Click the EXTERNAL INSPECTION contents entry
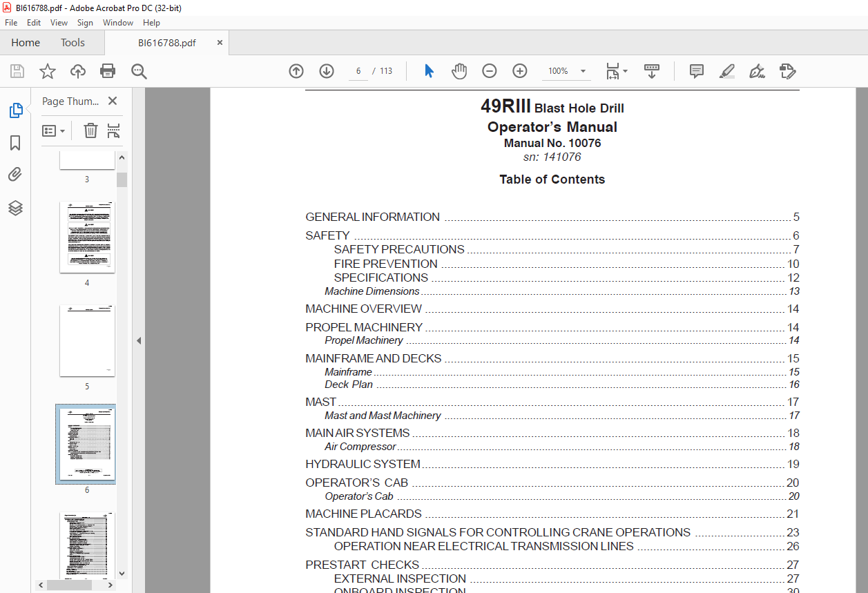 pos(566,579)
